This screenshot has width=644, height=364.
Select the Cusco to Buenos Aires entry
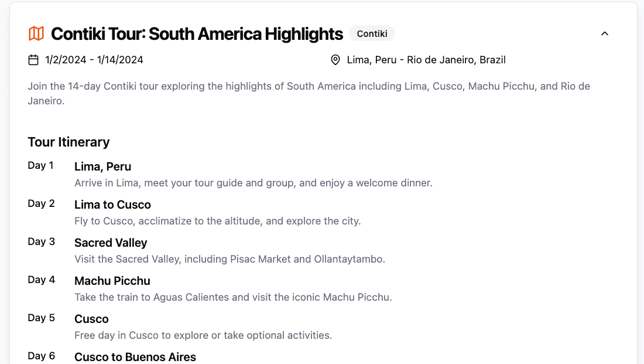tap(135, 356)
